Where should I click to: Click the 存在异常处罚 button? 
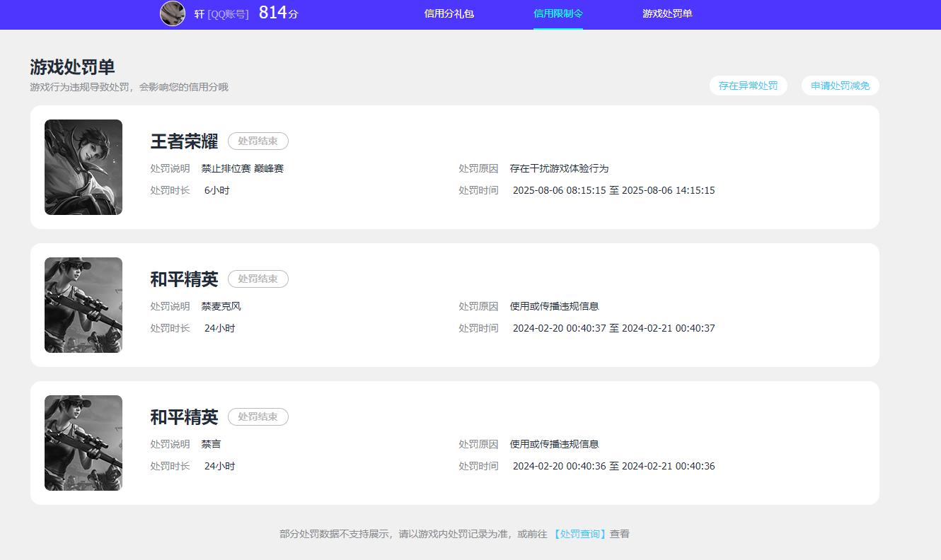point(749,85)
